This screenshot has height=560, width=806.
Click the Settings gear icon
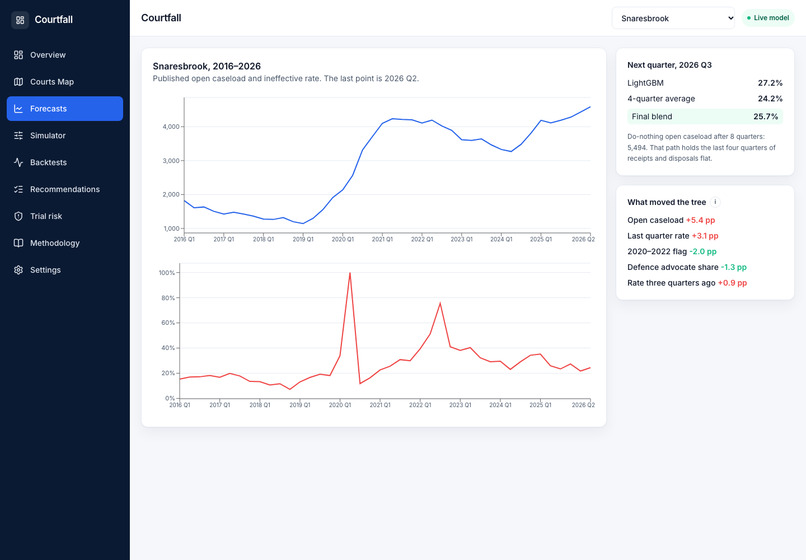click(x=19, y=270)
